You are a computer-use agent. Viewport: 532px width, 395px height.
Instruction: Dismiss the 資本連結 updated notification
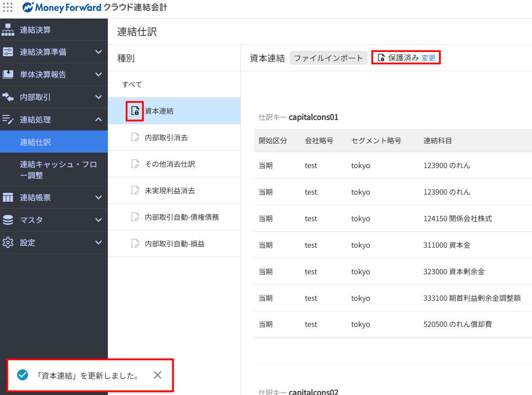pos(158,375)
